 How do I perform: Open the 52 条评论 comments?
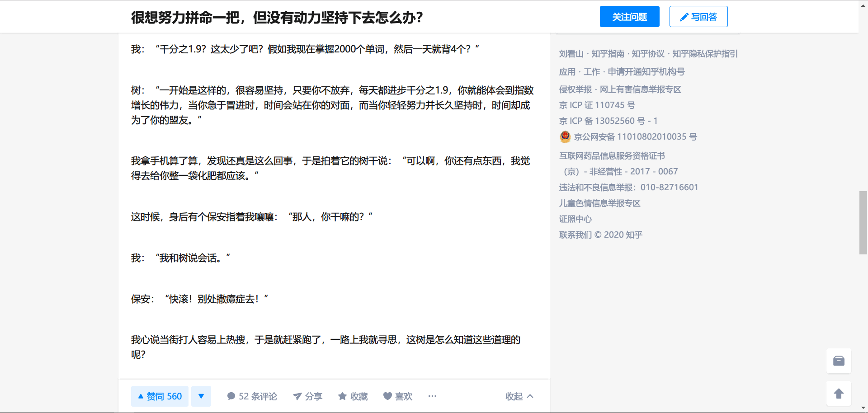(x=252, y=396)
